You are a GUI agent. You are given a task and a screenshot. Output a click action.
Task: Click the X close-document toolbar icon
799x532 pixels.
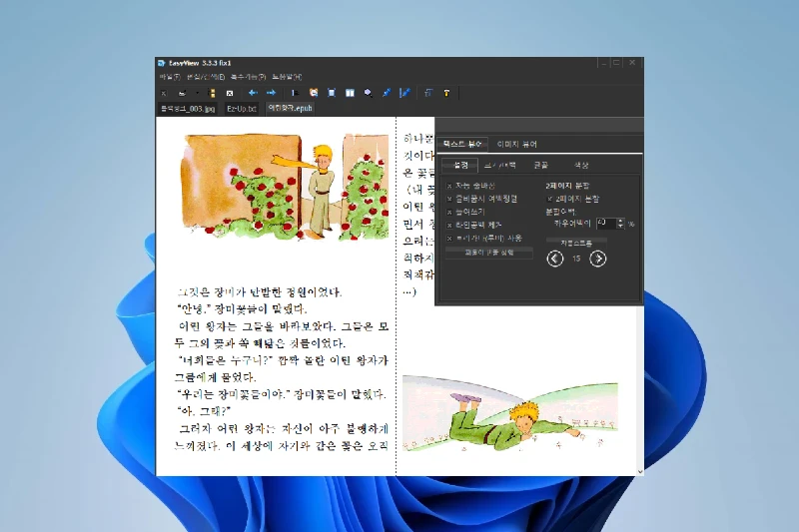(x=164, y=93)
